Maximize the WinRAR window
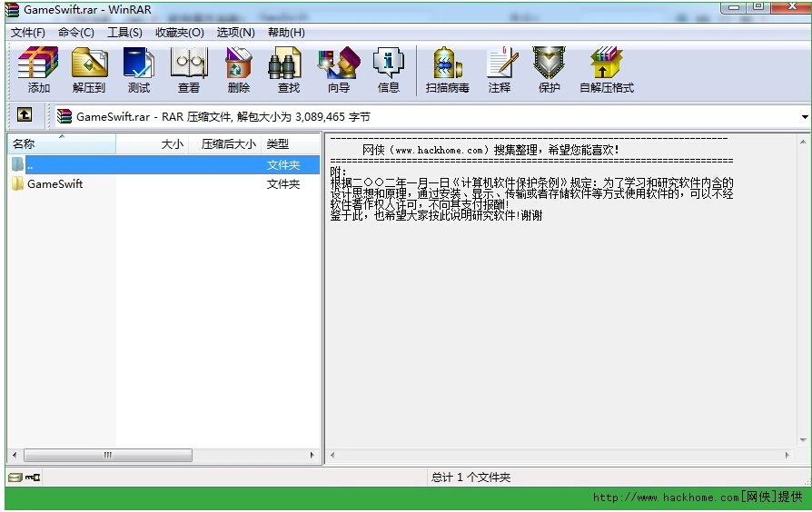This screenshot has height=512, width=812. pyautogui.click(x=758, y=6)
